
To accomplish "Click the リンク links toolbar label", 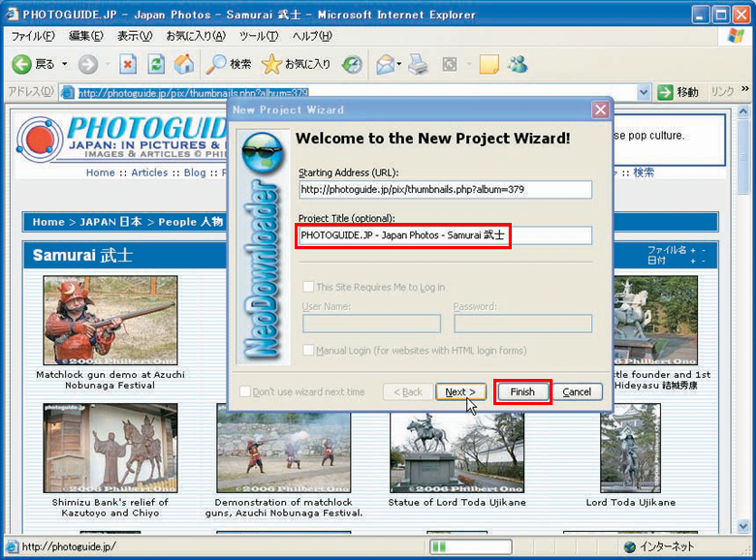I will pos(722,92).
